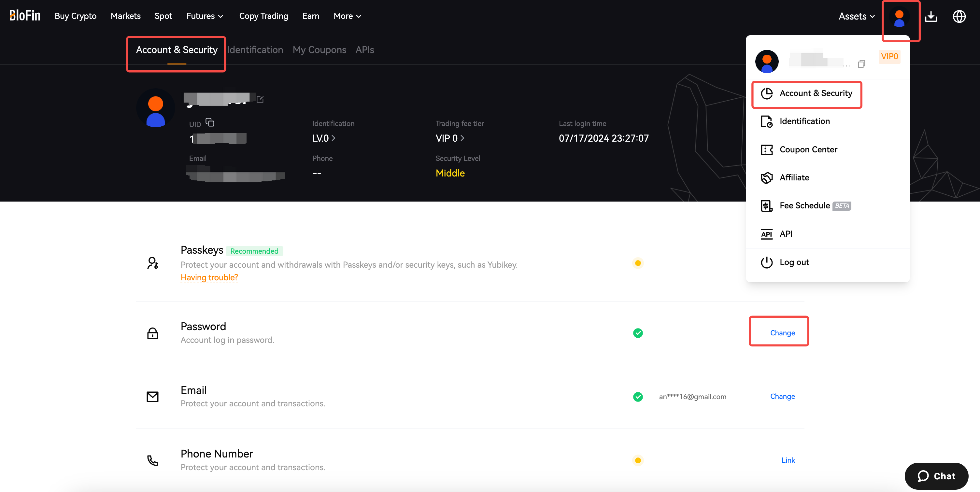Expand the More menu

pos(347,16)
